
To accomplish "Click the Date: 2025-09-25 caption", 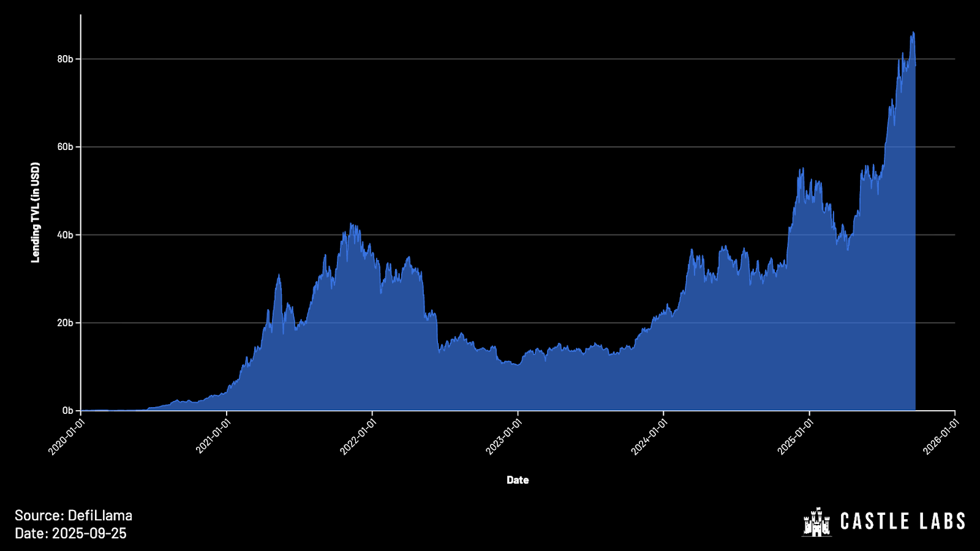I will pyautogui.click(x=70, y=533).
